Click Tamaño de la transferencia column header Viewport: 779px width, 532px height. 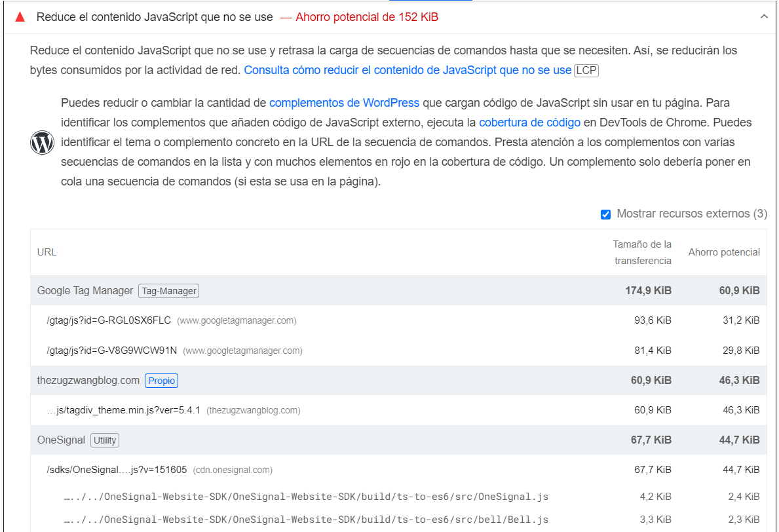pyautogui.click(x=642, y=252)
